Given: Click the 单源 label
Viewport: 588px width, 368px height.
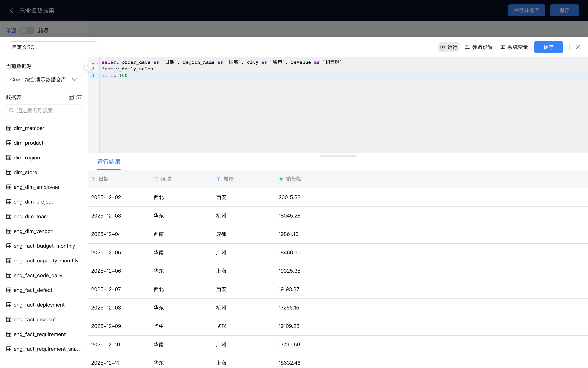Looking at the screenshot, I should [11, 31].
